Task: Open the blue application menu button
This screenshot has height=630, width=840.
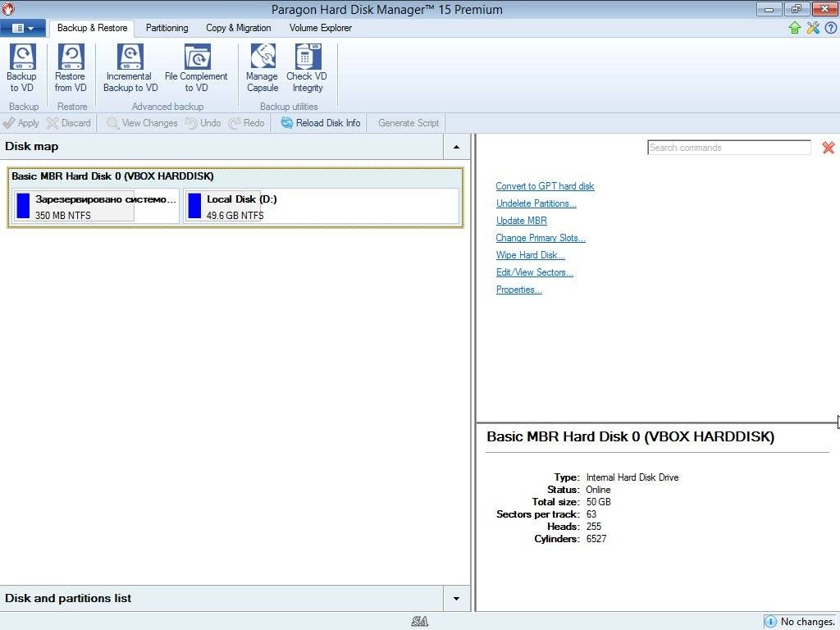Action: (22, 28)
